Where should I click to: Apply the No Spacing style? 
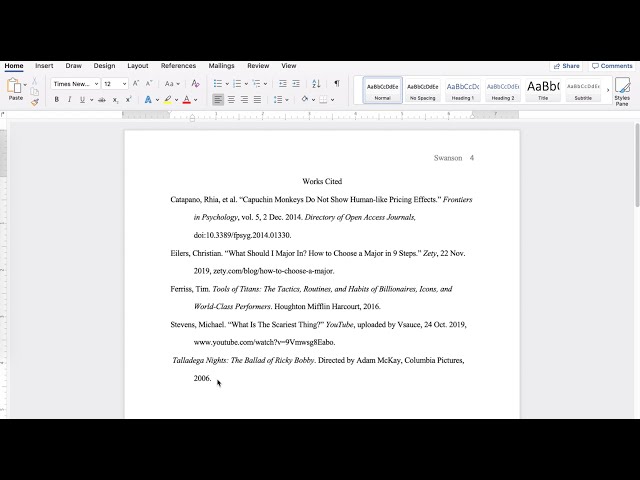pos(422,90)
